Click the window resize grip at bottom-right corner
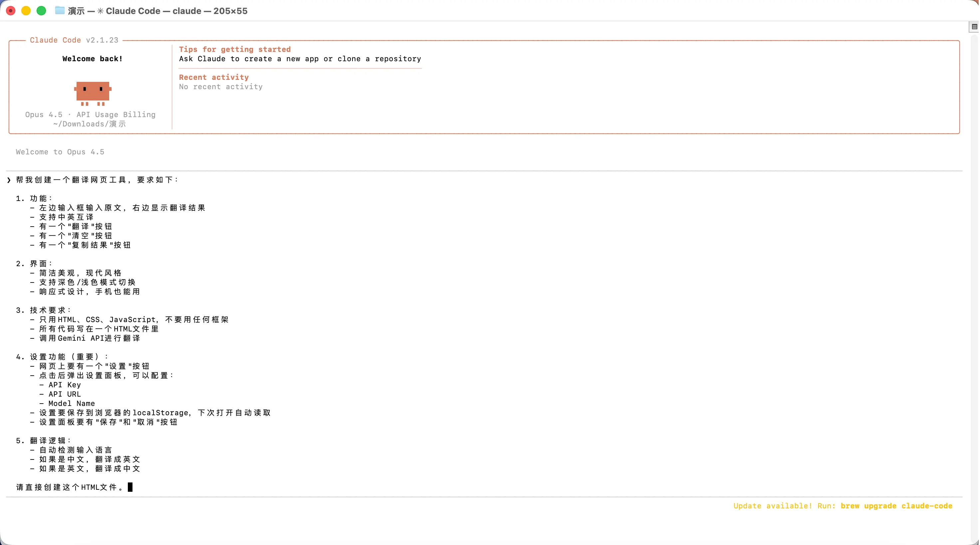 click(976, 541)
